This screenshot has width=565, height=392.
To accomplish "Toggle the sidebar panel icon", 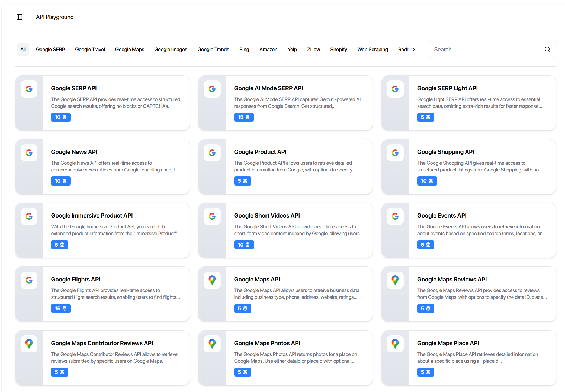I will (x=19, y=17).
